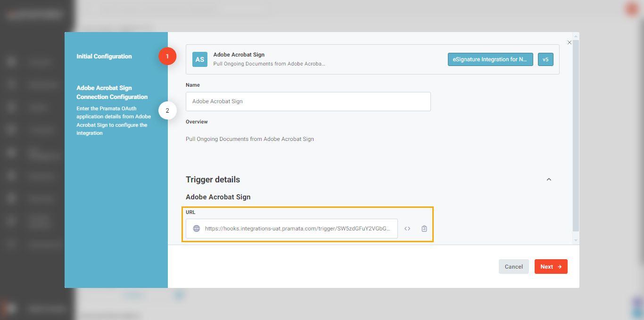644x320 pixels.
Task: Click the hooks trigger URL text field
Action: (292, 229)
